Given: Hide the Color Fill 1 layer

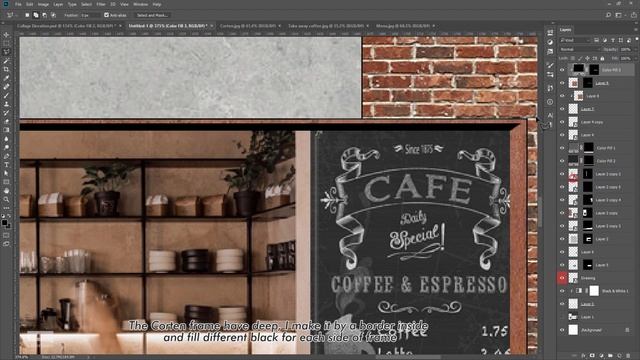Looking at the screenshot, I should tap(562, 148).
